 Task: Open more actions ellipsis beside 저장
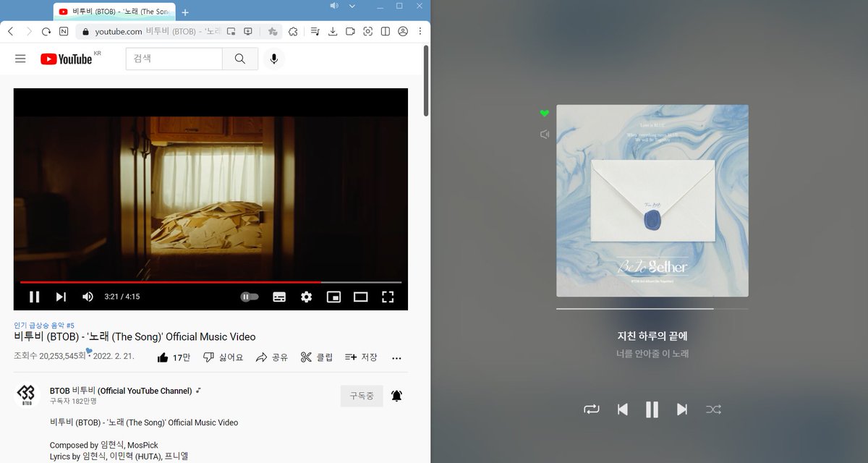tap(396, 358)
